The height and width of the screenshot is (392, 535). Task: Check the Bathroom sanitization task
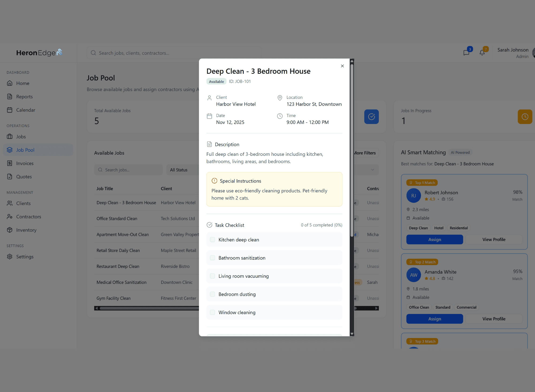tap(212, 258)
